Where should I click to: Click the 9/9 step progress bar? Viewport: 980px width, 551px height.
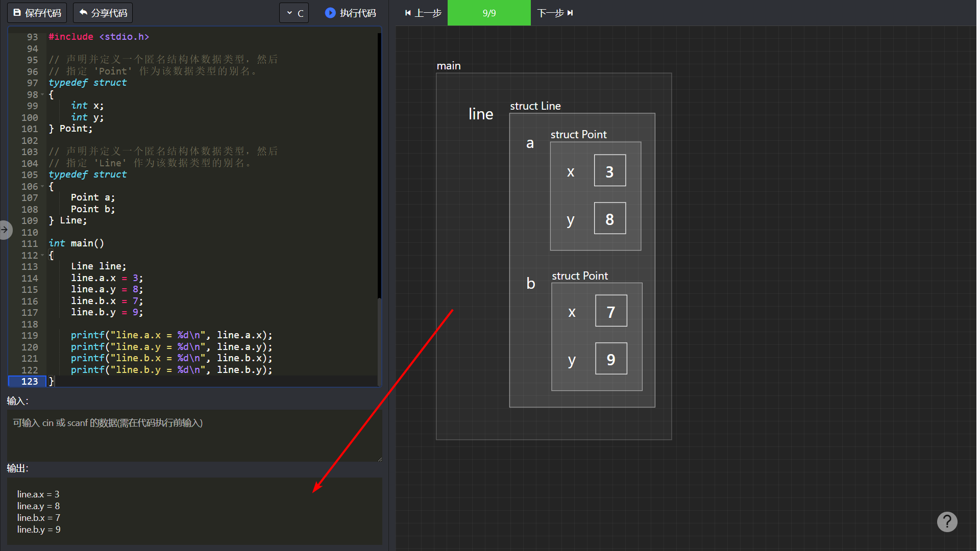tap(489, 13)
